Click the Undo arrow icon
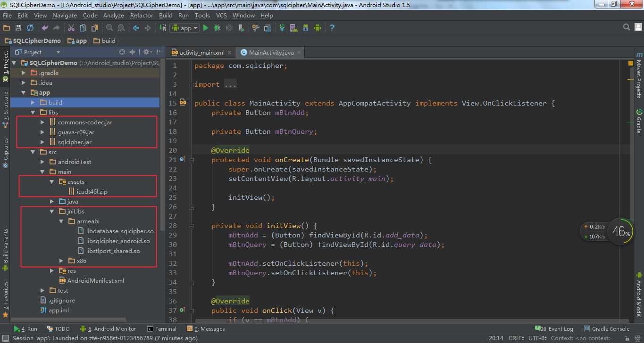This screenshot has width=644, height=343. [x=45, y=28]
